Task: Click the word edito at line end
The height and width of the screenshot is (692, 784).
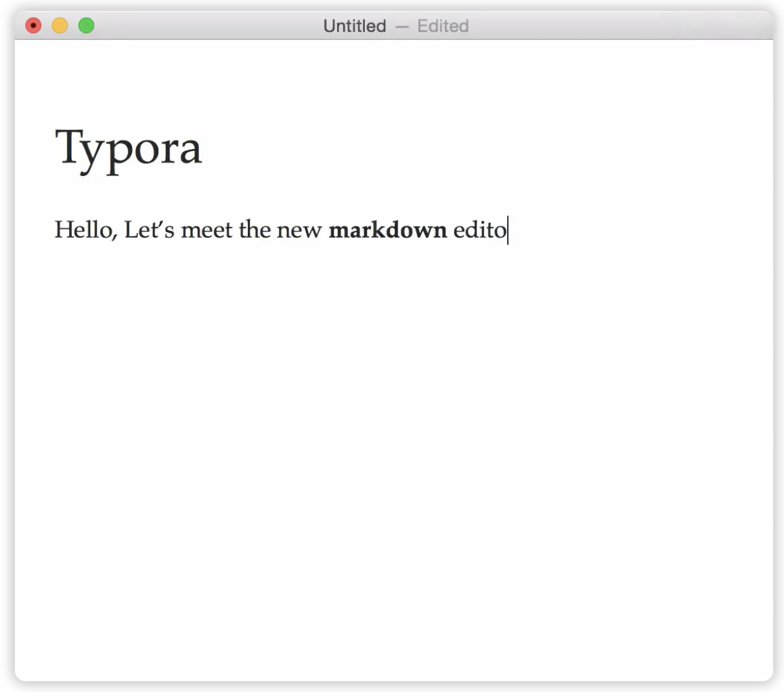Action: coord(479,230)
